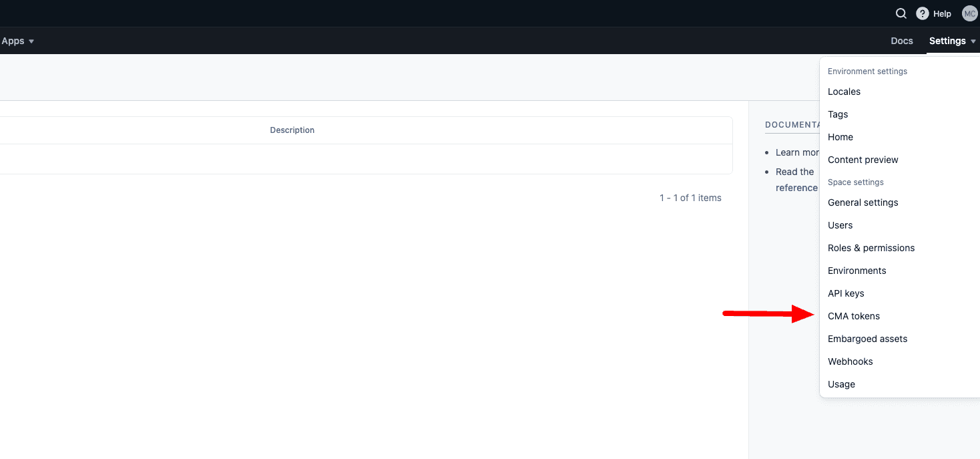Open API keys settings
The image size is (980, 459).
tap(846, 293)
